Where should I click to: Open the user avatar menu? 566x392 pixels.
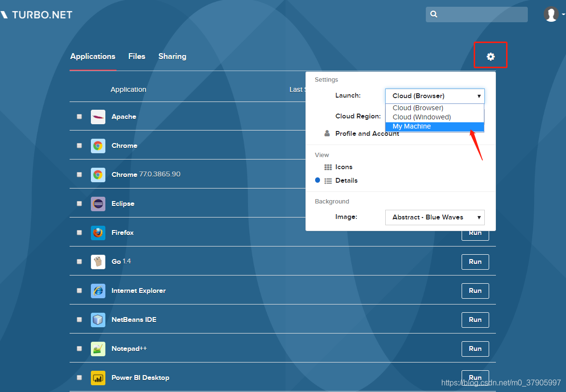(551, 15)
